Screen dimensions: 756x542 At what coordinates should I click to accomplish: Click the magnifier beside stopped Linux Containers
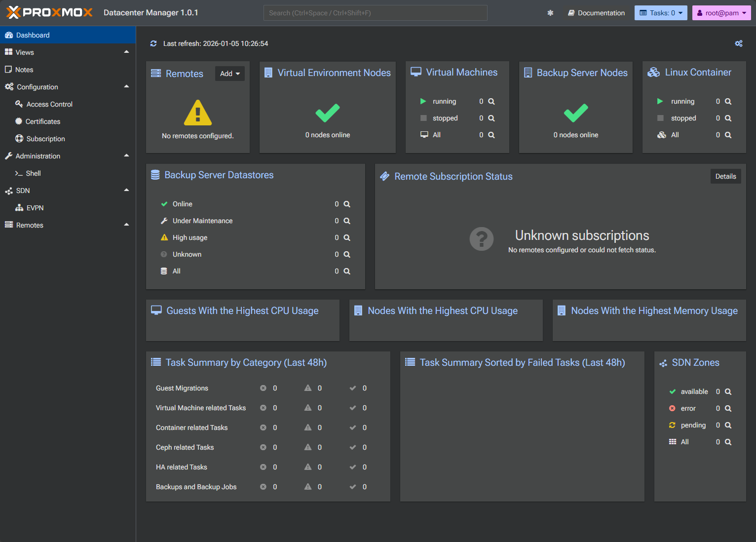pyautogui.click(x=728, y=118)
